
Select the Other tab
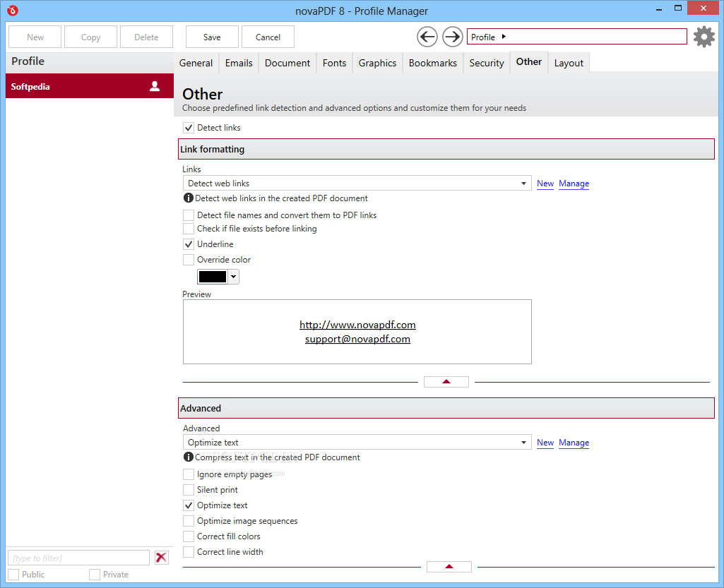[x=528, y=62]
